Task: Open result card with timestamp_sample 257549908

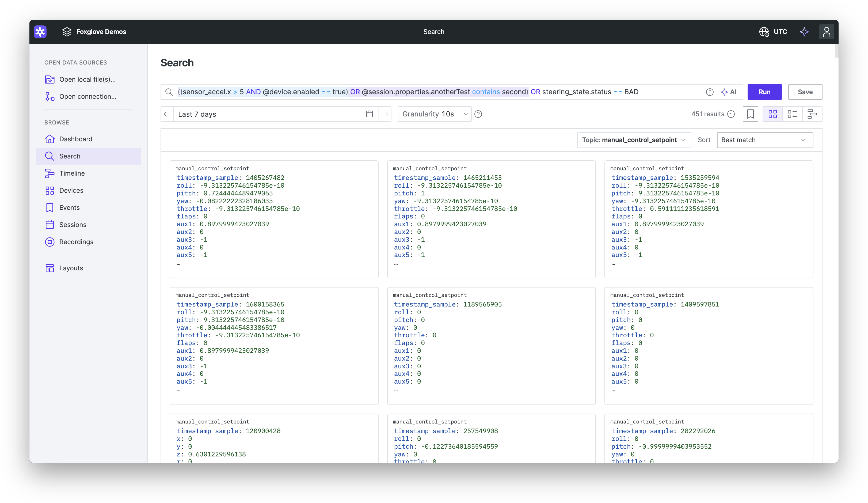Action: (x=491, y=438)
